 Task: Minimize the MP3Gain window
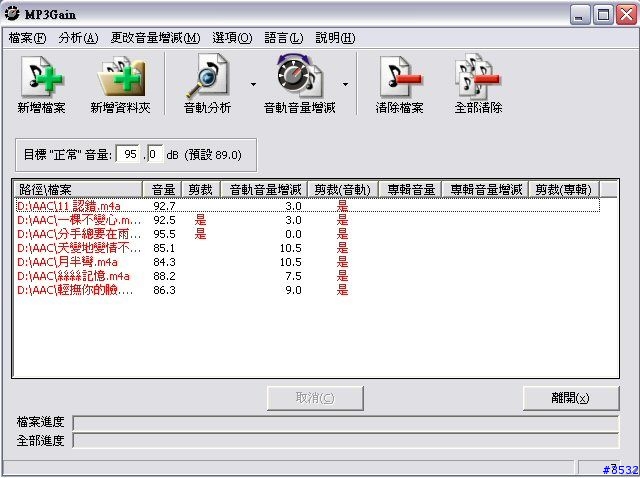point(580,15)
